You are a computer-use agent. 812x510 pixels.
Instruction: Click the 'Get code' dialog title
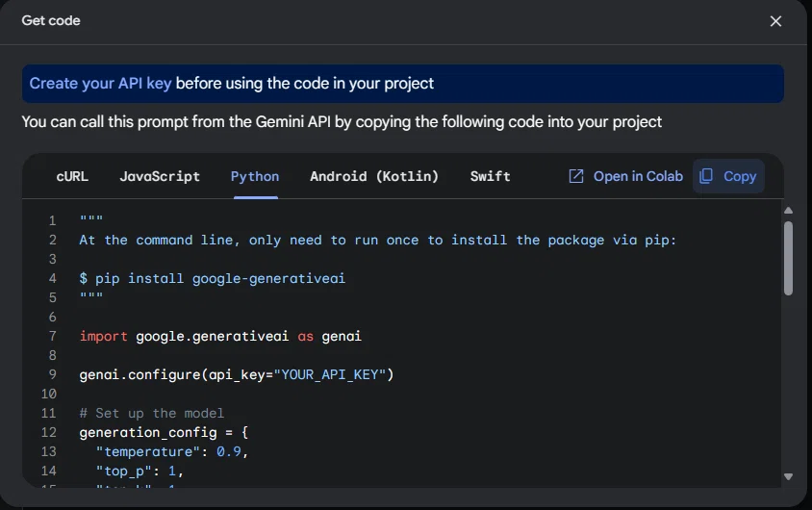click(51, 21)
